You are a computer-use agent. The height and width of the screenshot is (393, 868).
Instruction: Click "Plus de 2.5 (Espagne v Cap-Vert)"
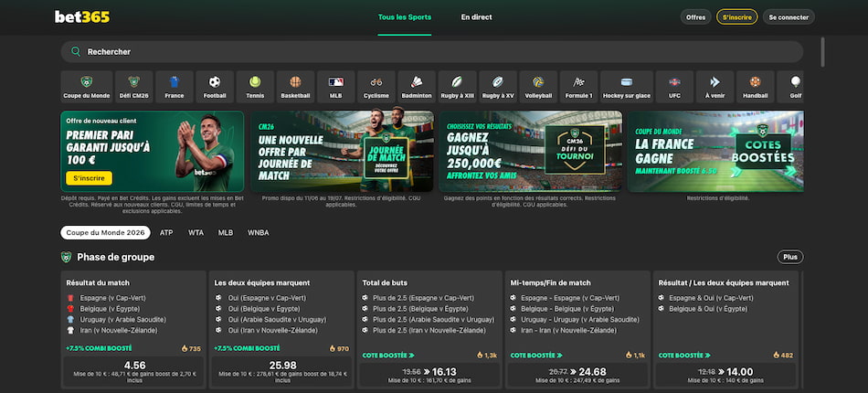point(423,298)
